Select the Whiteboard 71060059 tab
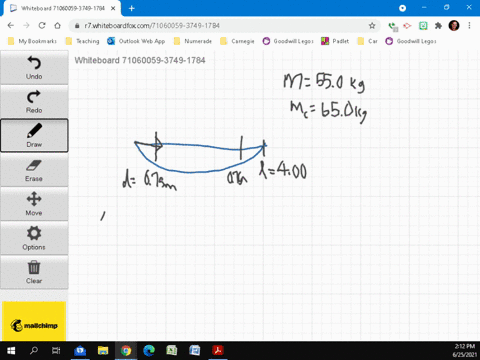This screenshot has width=480, height=360. (x=62, y=8)
